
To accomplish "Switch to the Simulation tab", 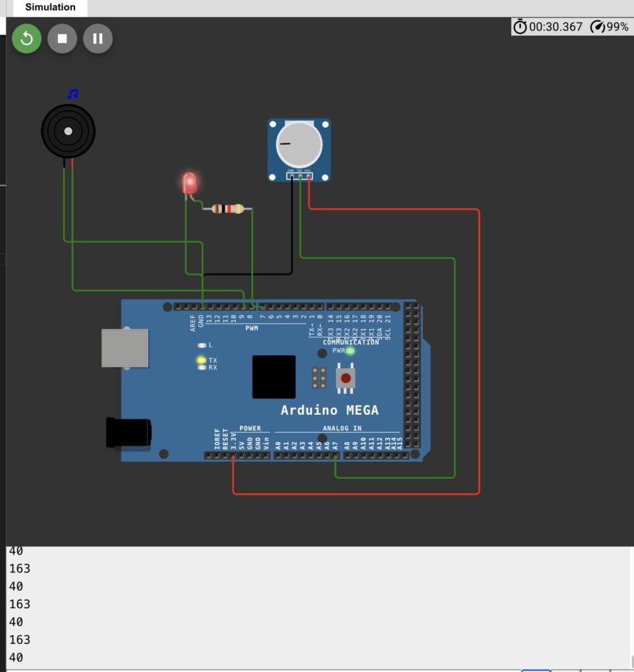I will pos(50,8).
